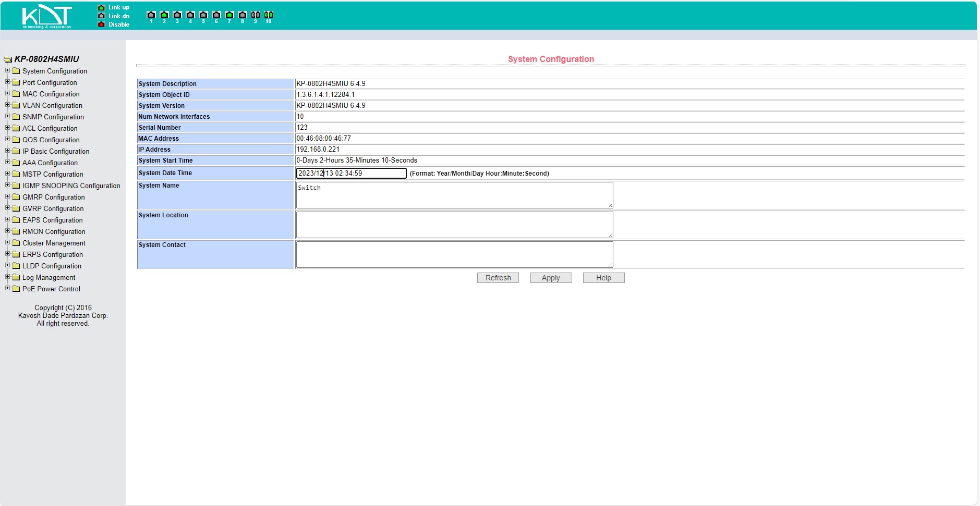Expand the SNMP Configuration tree node
980x506 pixels.
coord(7,116)
